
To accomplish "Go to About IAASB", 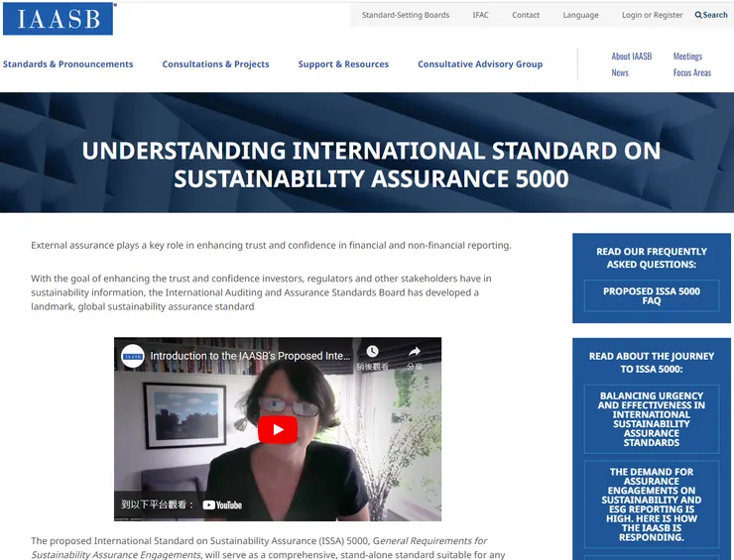I will pyautogui.click(x=632, y=56).
